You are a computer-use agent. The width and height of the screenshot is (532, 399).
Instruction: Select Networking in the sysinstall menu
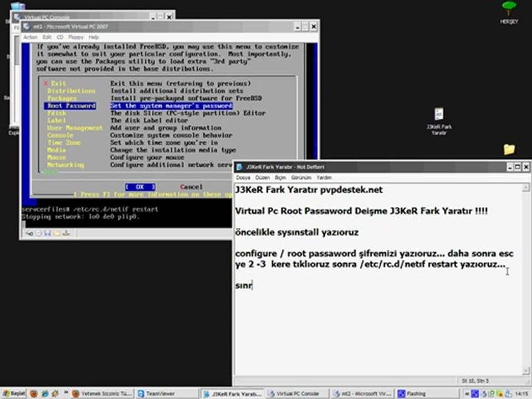(66, 165)
